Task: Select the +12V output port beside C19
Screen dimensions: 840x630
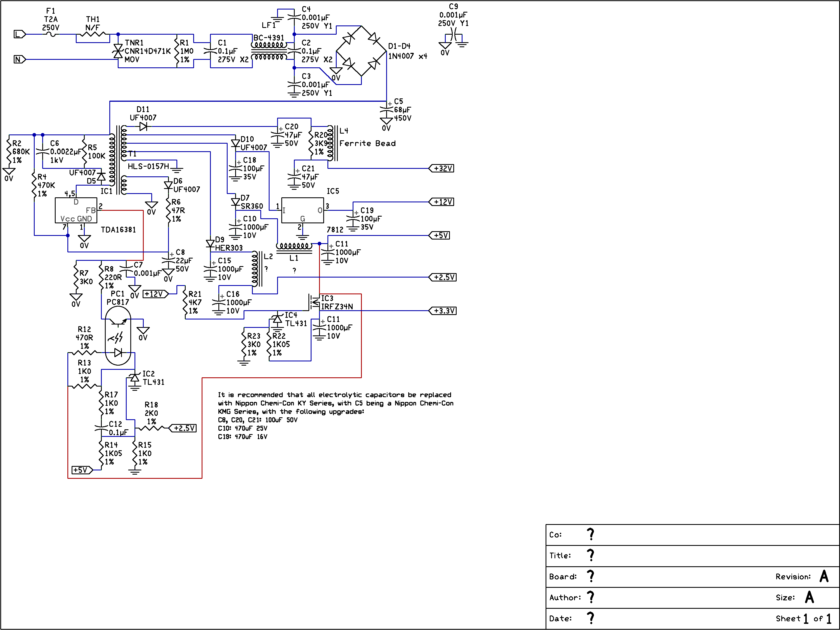Action: point(441,202)
